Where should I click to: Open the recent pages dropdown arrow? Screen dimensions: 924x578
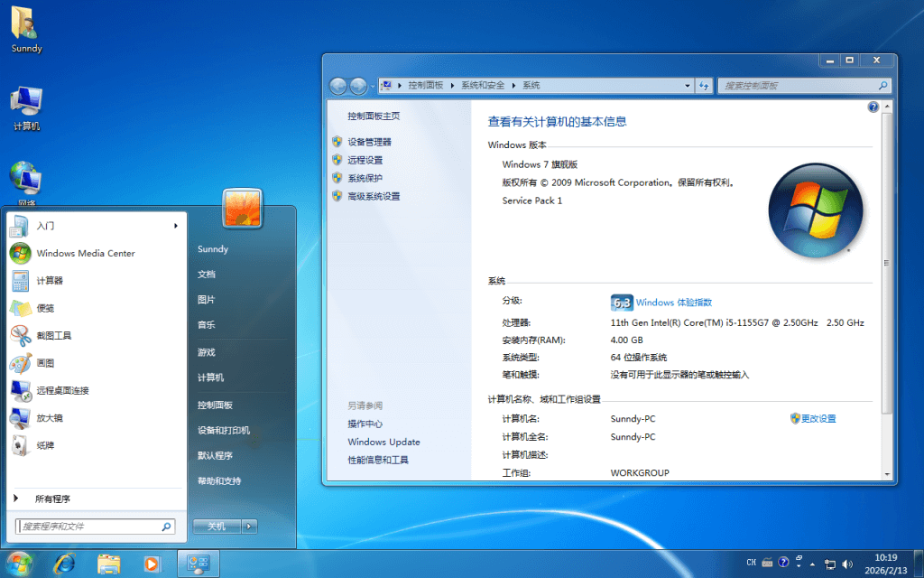373,87
